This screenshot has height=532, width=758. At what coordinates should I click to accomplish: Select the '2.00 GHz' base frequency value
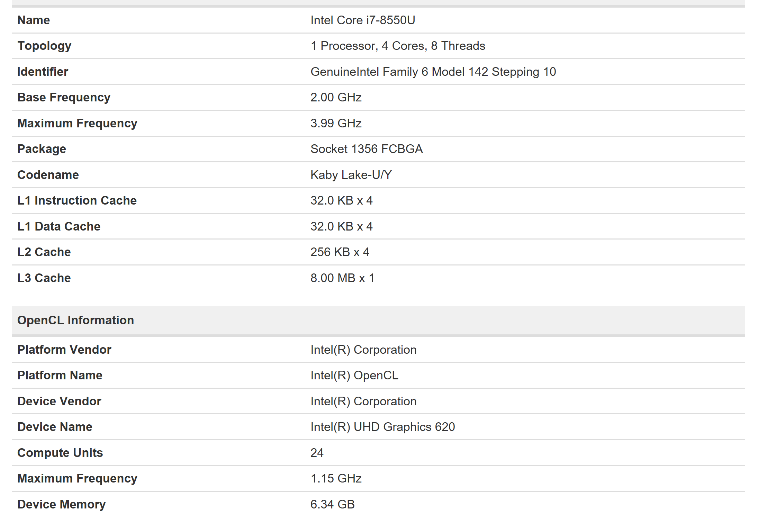click(x=336, y=97)
